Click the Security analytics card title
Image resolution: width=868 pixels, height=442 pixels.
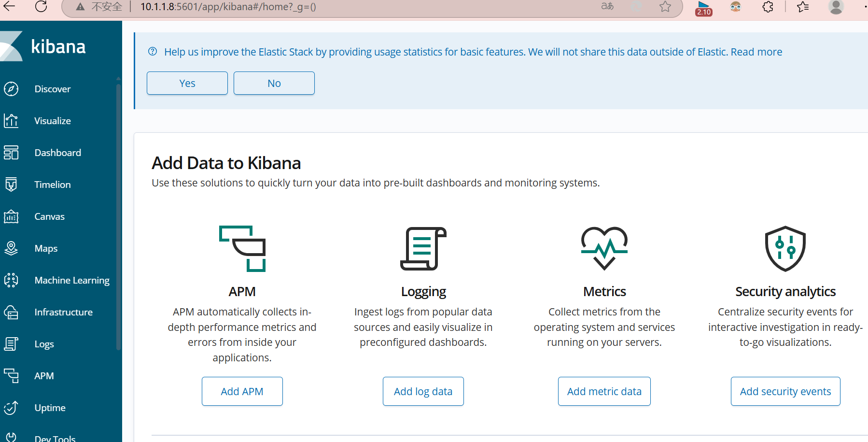785,292
